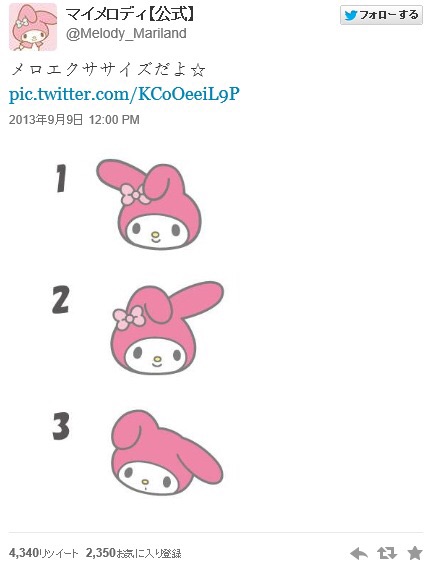The width and height of the screenshot is (430, 565).
Task: Click the メロエクササイズだよ☆ tweet text
Action: [108, 70]
